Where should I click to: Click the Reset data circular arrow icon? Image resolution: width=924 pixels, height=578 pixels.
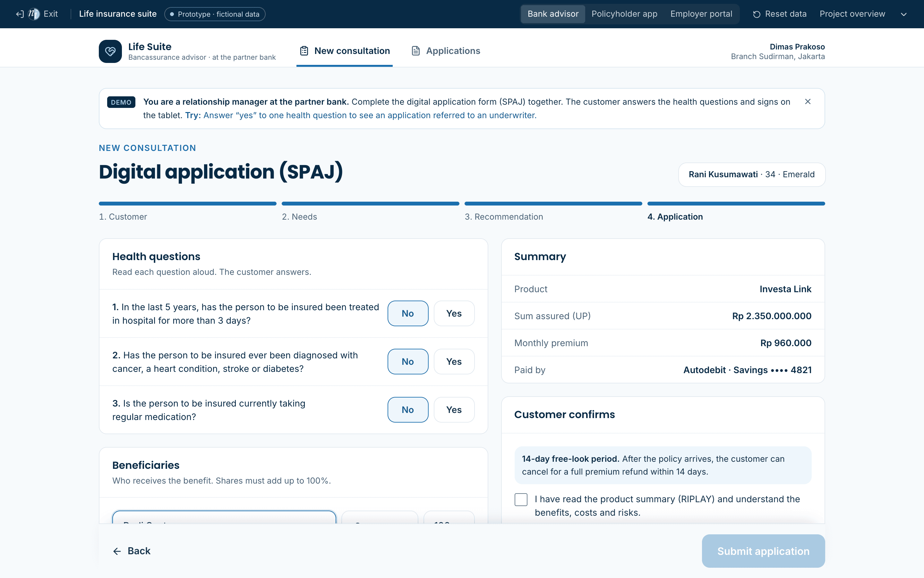757,14
